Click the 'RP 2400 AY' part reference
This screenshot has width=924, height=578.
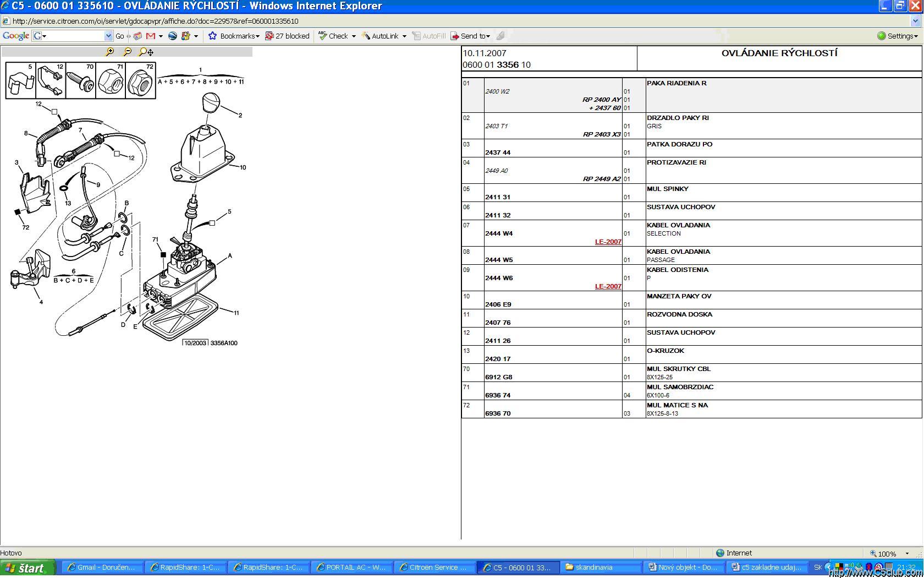point(601,100)
